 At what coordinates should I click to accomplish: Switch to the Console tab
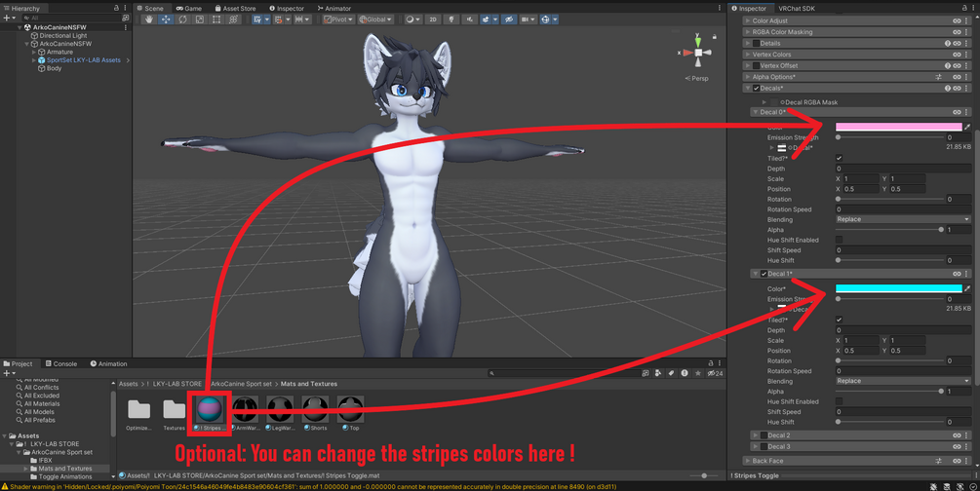tap(61, 363)
